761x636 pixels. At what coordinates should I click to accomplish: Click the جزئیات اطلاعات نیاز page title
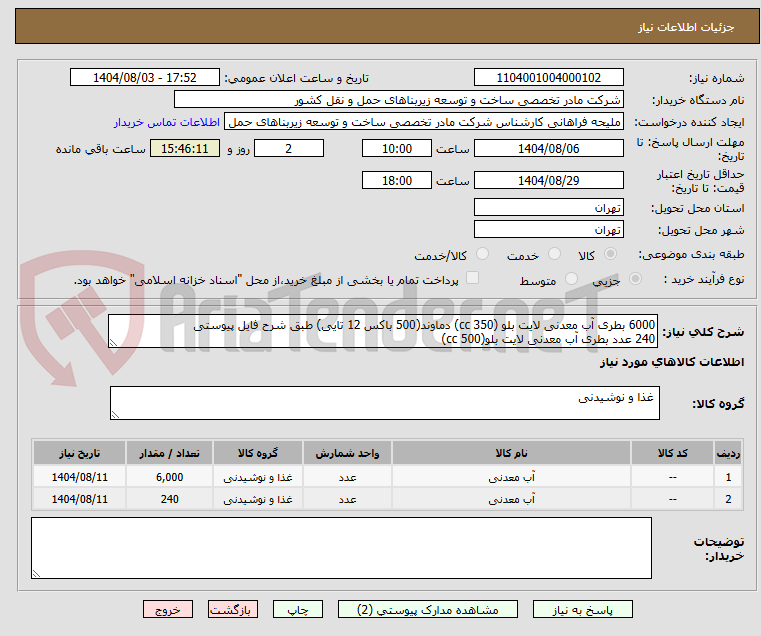click(686, 27)
